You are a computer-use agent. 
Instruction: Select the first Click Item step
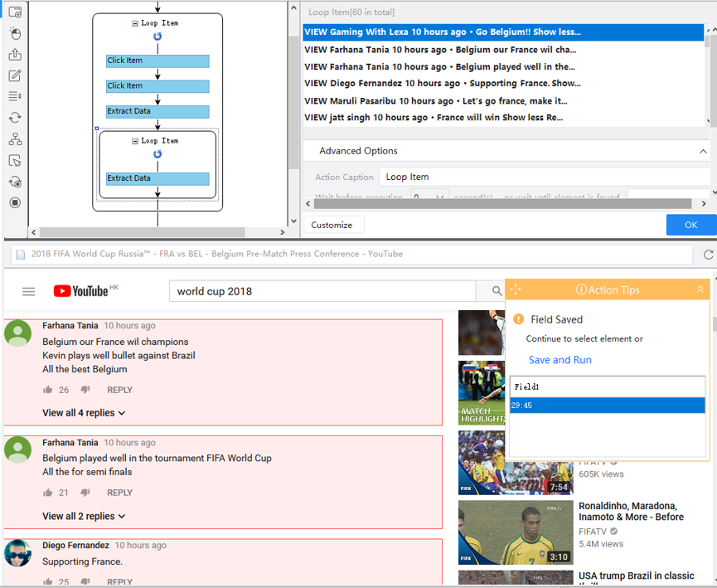tap(157, 61)
